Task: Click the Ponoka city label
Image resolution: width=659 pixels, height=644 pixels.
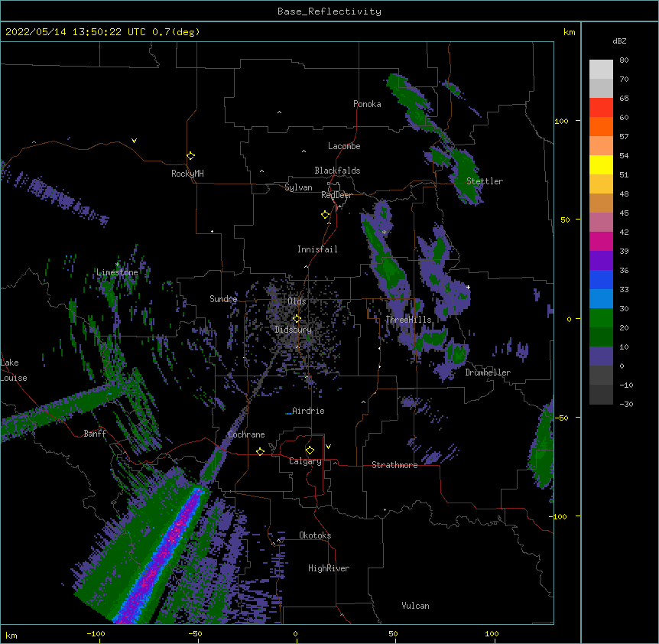Action: pyautogui.click(x=367, y=104)
